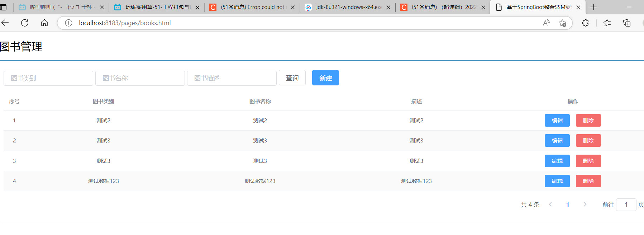Edit the 测试数据123 row
This screenshot has width=644, height=235.
[557, 181]
